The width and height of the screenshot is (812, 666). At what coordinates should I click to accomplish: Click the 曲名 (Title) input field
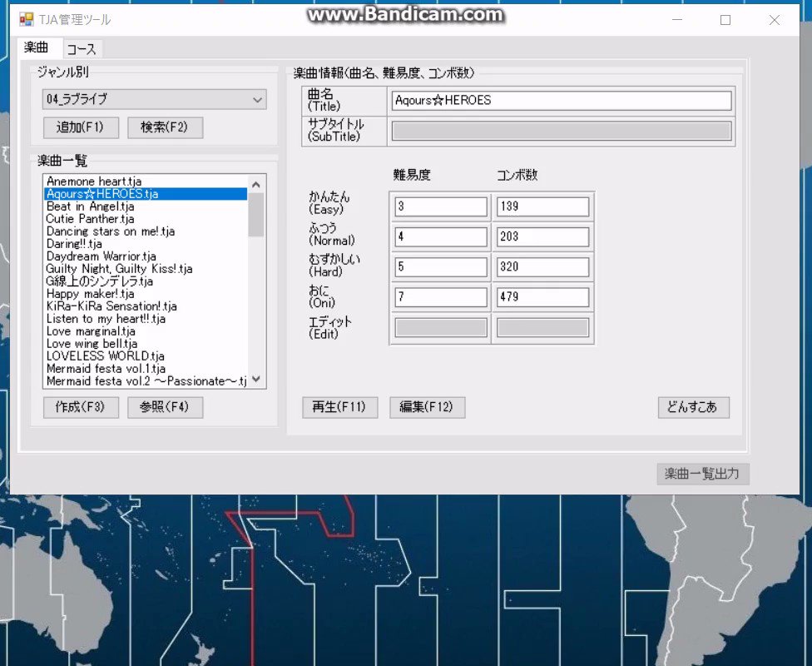pos(562,101)
